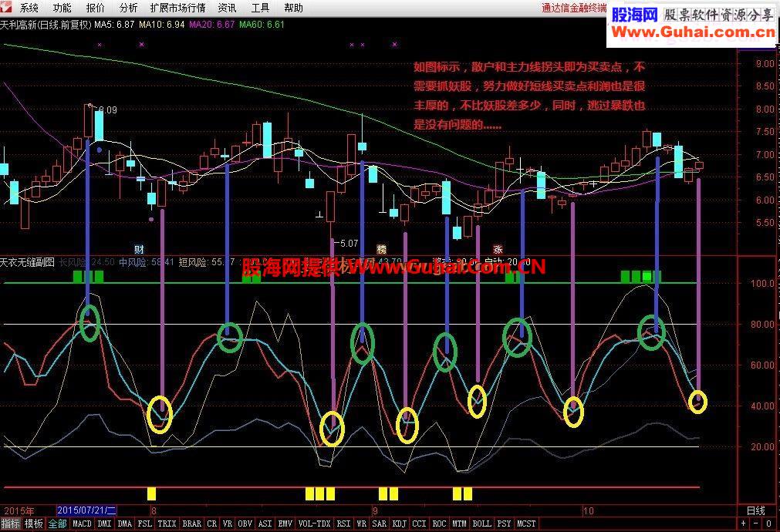This screenshot has height=532, width=780.
Task: Open the 扩展市场行情 menu
Action: (177, 8)
